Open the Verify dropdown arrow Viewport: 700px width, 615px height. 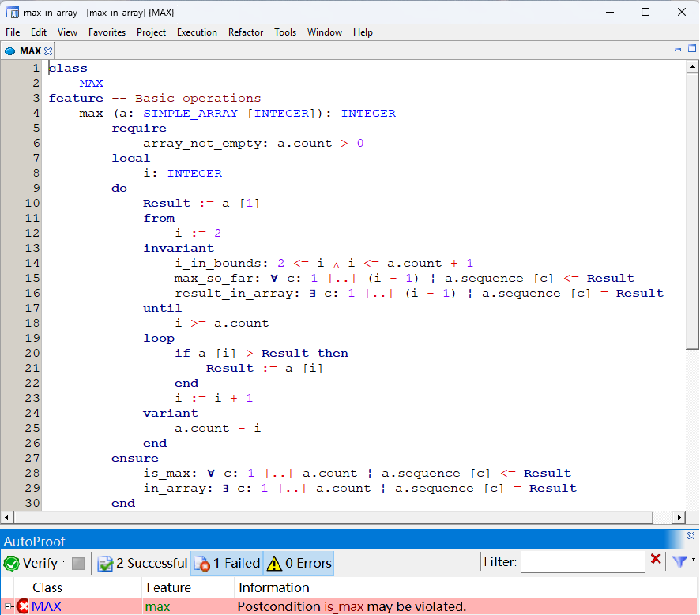click(63, 563)
